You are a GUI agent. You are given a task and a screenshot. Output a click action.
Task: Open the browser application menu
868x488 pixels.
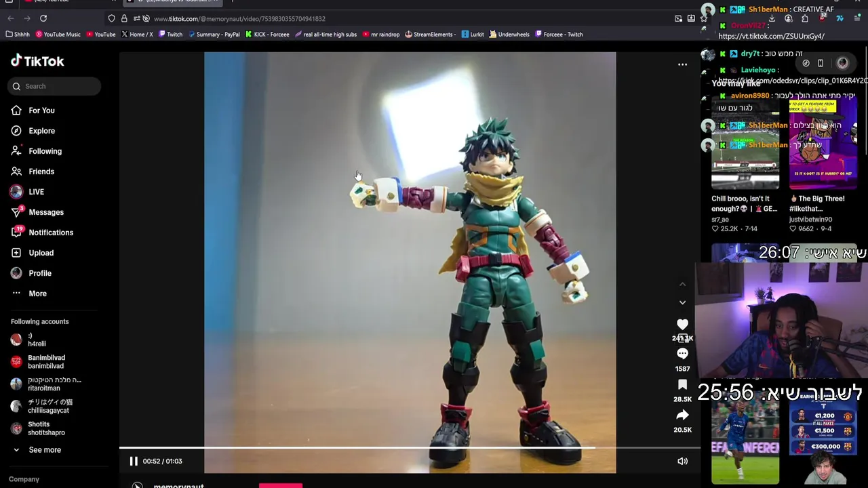pos(857,18)
